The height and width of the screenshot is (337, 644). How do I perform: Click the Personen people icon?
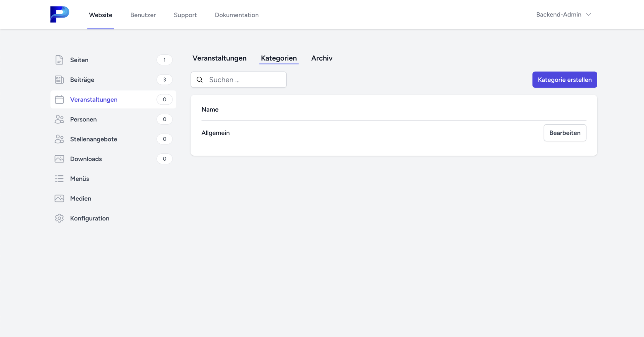coord(59,119)
